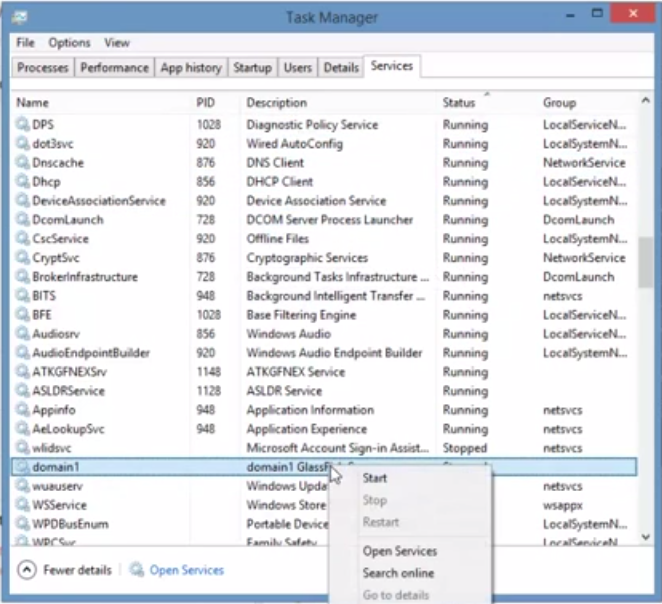
Task: Select the Cryptographic Services description
Action: pyautogui.click(x=307, y=257)
